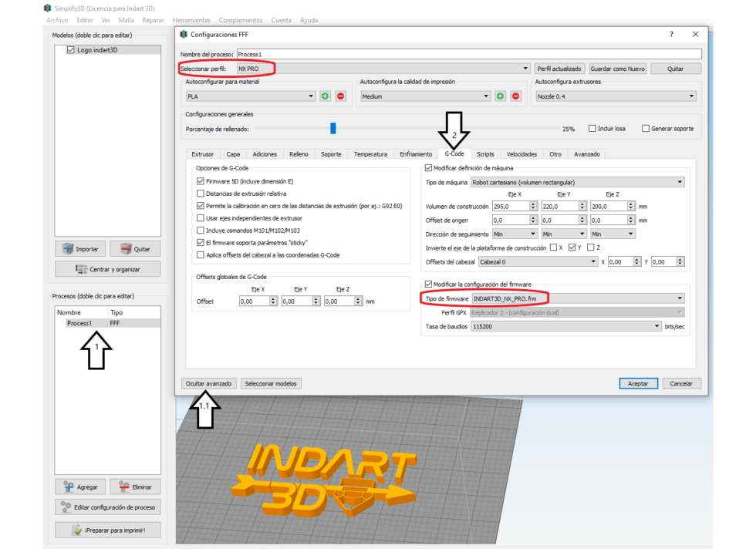Viewport: 756px width, 549px height.
Task: Switch to Scripts tab
Action: 485,154
